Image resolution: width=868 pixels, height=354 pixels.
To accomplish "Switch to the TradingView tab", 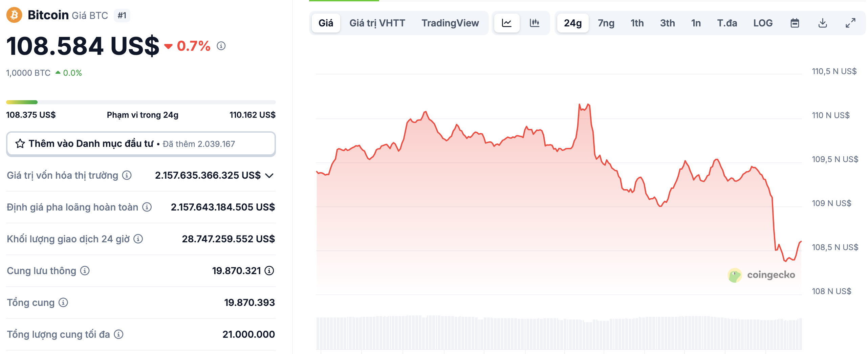I will pos(450,23).
